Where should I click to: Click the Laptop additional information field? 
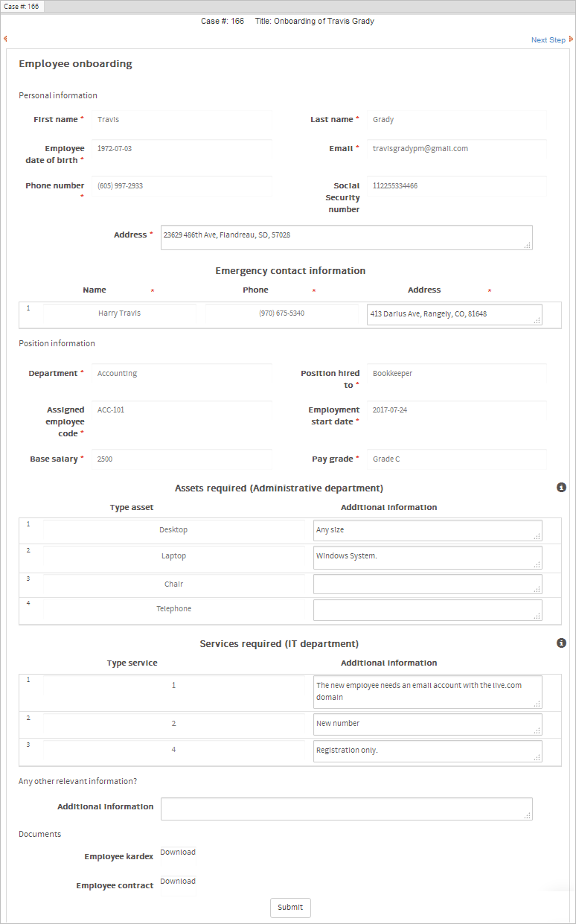point(427,557)
